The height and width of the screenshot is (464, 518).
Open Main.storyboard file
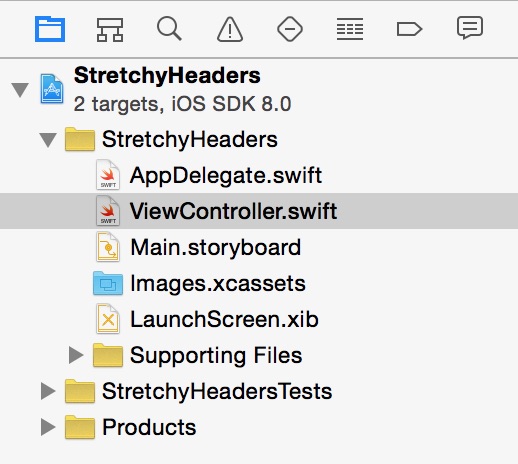click(216, 247)
